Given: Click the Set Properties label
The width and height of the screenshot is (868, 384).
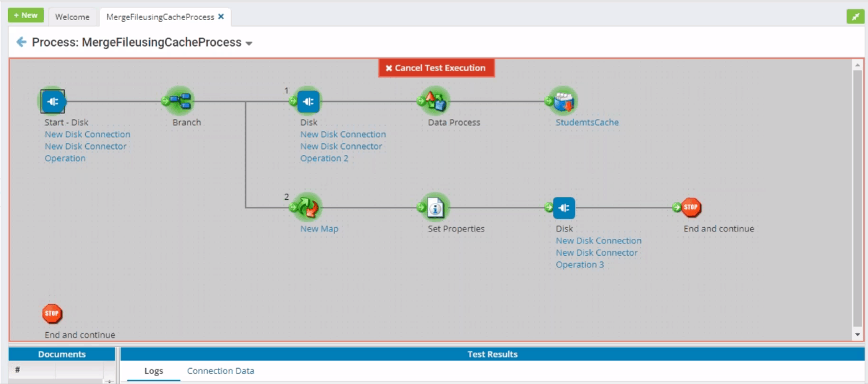Looking at the screenshot, I should tap(456, 229).
